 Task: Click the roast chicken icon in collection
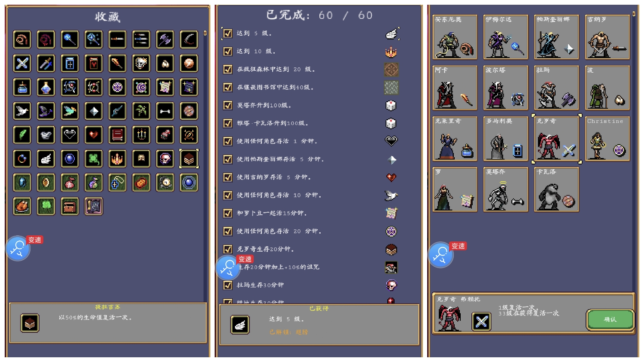[x=22, y=207]
